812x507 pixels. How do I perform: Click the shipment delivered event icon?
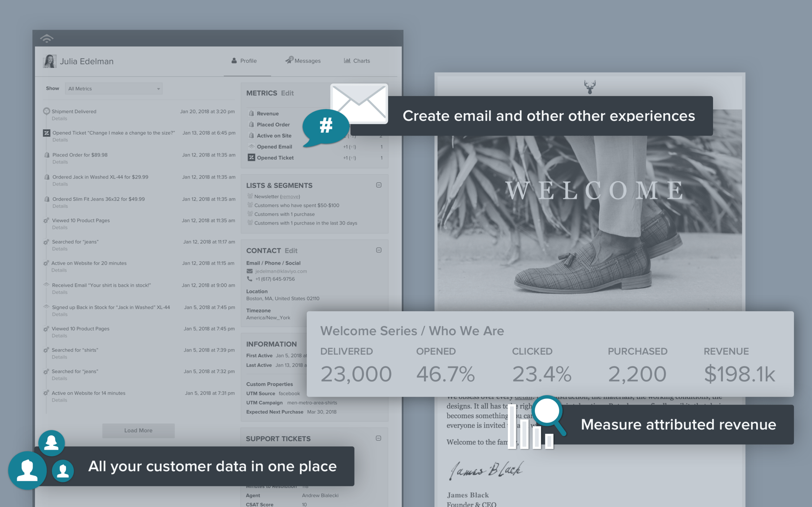pos(46,112)
